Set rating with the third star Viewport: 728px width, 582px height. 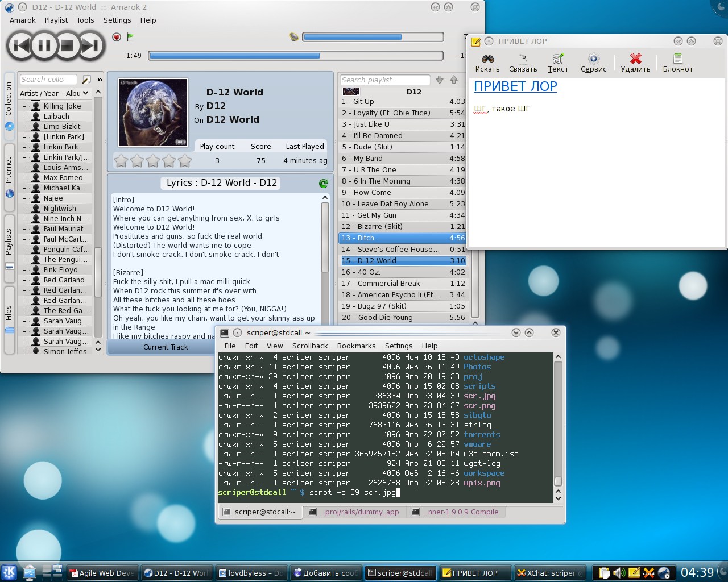153,161
